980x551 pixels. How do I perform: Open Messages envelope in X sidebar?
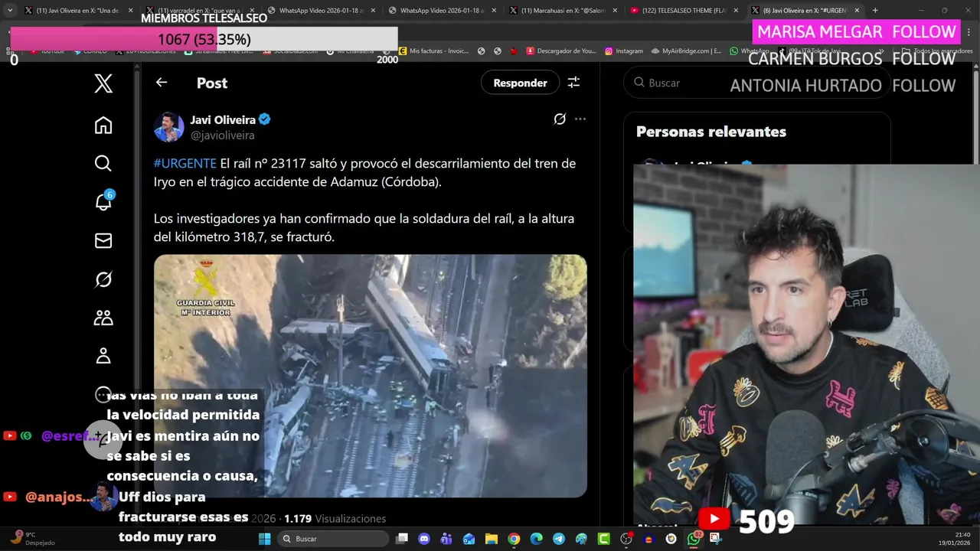coord(103,241)
